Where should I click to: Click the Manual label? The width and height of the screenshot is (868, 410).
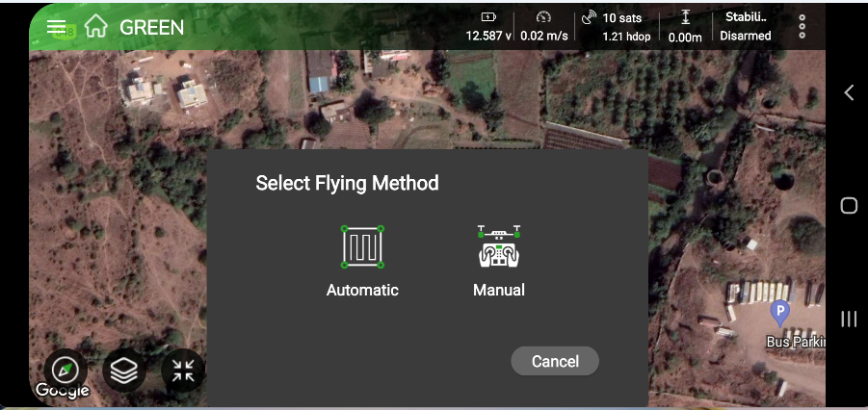pyautogui.click(x=498, y=290)
